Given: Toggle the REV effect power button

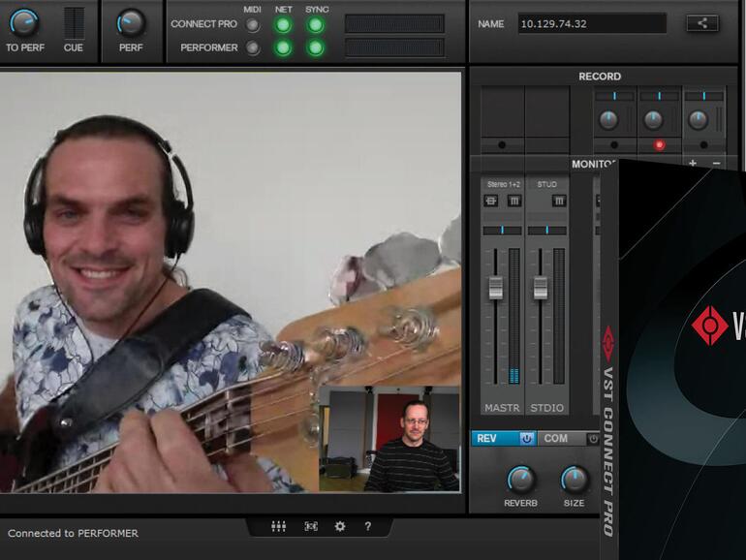Looking at the screenshot, I should pyautogui.click(x=526, y=439).
